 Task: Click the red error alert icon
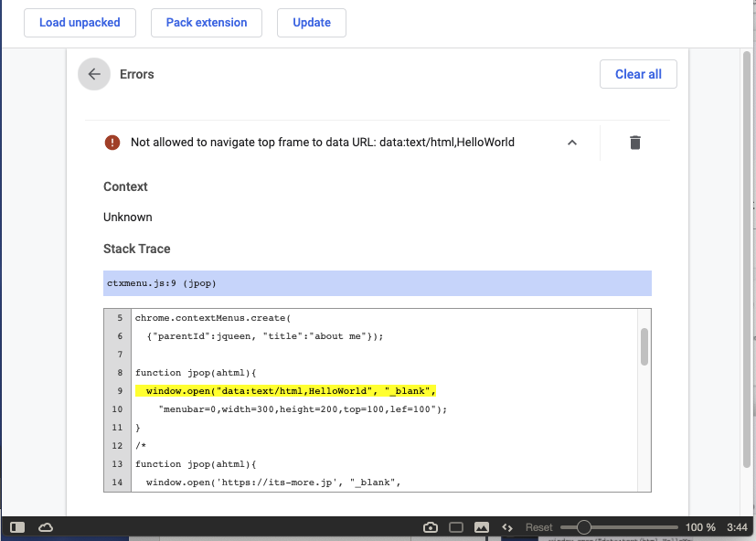click(x=112, y=143)
